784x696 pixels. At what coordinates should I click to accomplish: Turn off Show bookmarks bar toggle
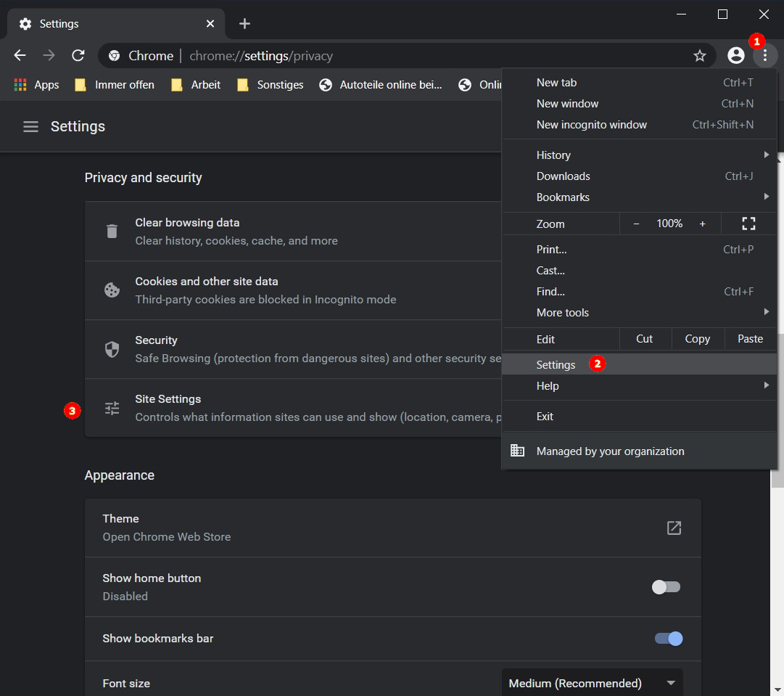coord(668,639)
